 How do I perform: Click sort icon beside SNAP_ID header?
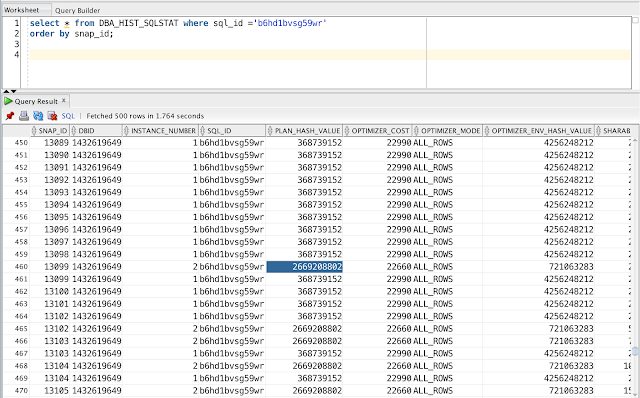point(34,131)
